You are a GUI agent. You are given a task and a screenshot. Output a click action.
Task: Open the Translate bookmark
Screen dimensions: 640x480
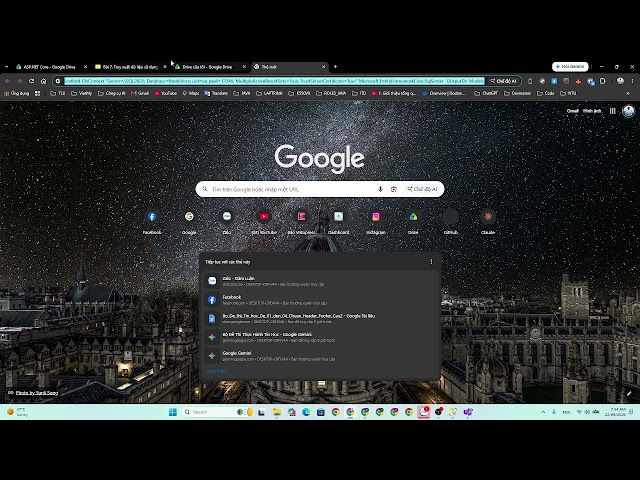(x=216, y=93)
